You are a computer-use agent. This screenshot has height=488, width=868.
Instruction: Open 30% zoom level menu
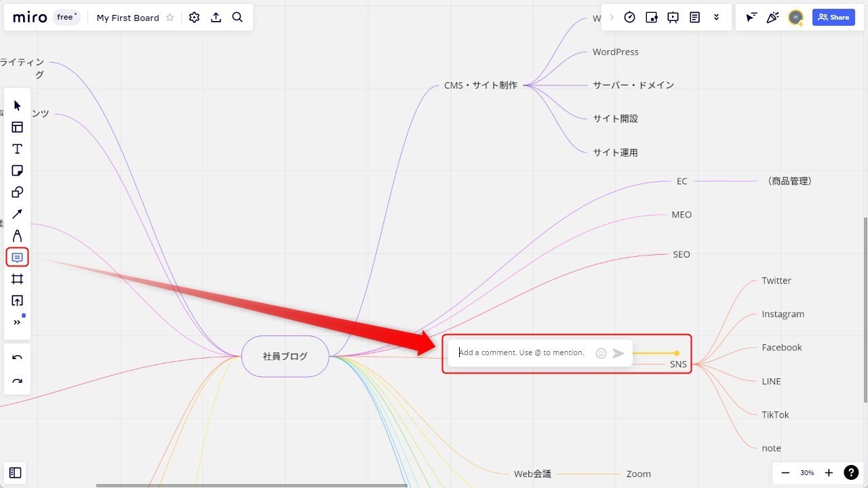coord(807,473)
